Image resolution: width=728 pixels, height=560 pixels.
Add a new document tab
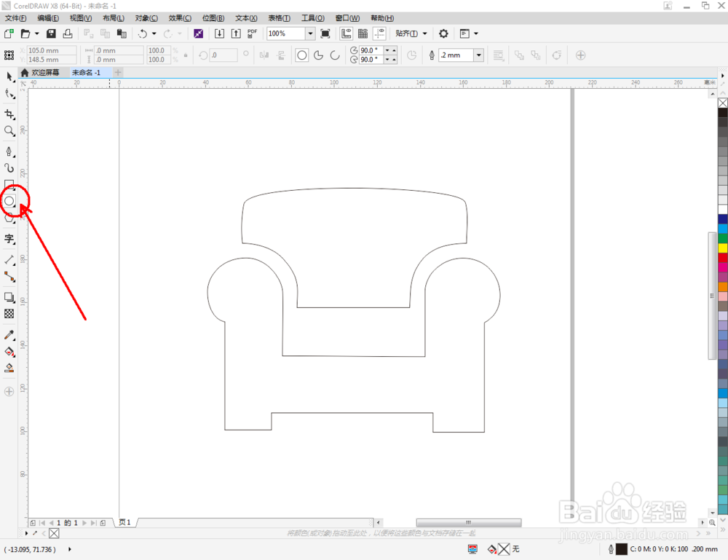[x=118, y=72]
